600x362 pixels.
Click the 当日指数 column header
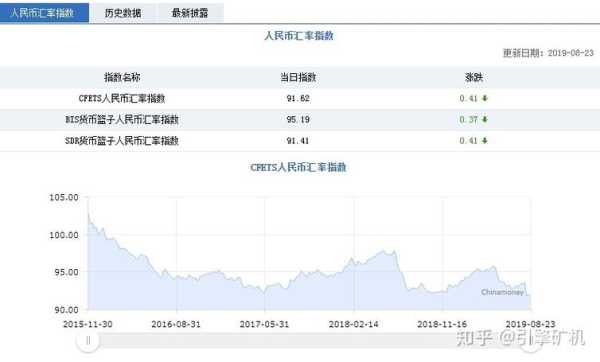coord(298,77)
